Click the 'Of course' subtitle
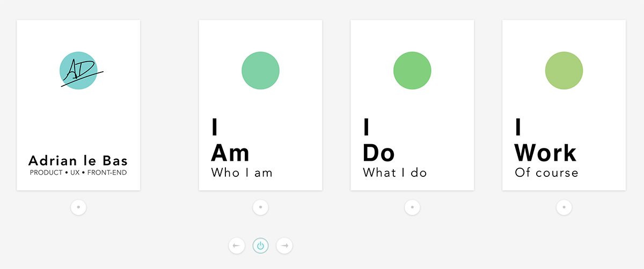 pyautogui.click(x=547, y=173)
